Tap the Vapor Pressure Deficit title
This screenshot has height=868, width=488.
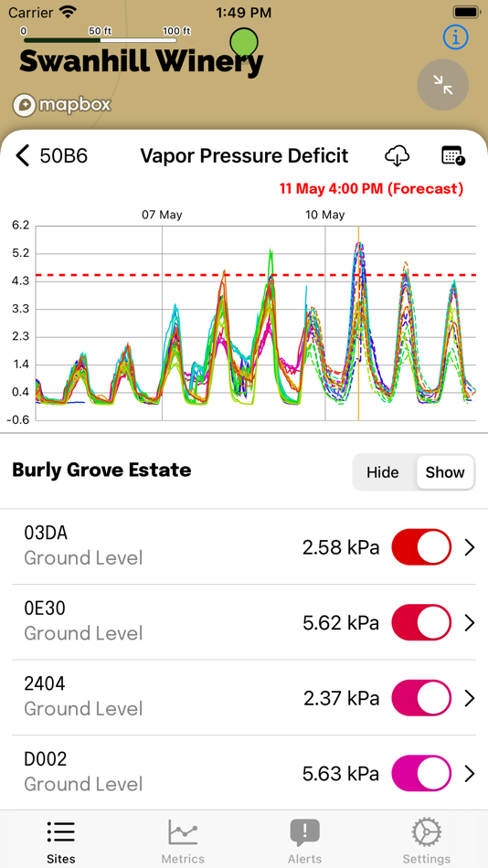click(x=244, y=156)
